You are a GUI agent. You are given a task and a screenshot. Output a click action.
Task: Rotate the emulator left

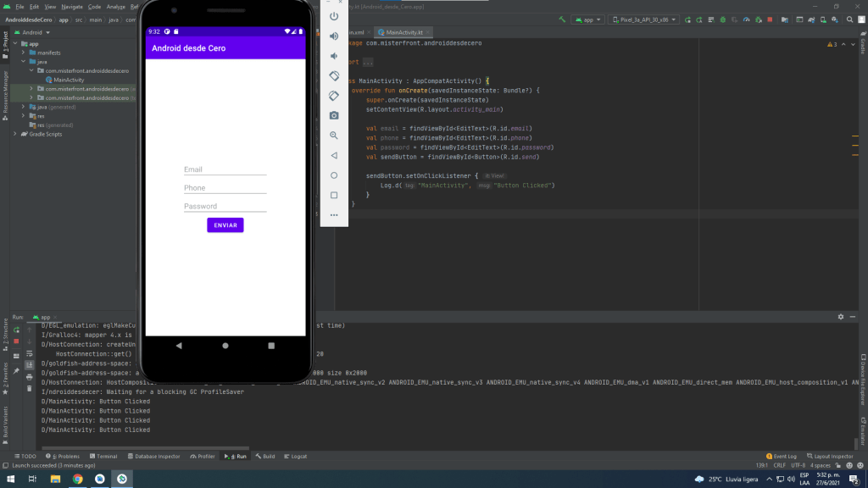tap(334, 75)
